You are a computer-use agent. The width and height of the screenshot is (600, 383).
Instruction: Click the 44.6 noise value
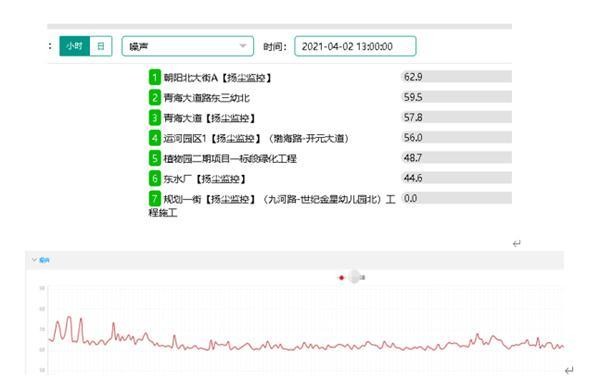pyautogui.click(x=413, y=178)
